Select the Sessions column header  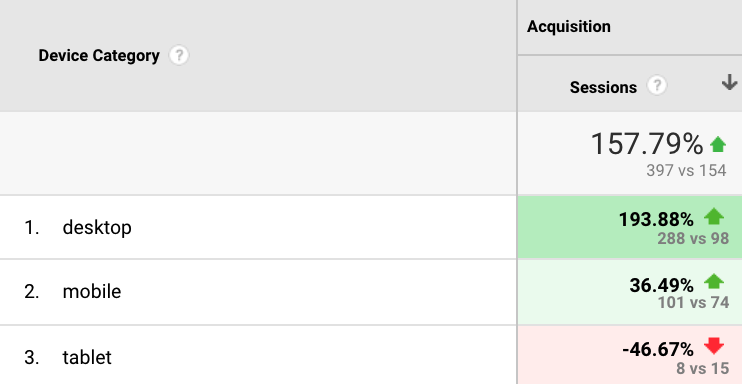click(603, 87)
